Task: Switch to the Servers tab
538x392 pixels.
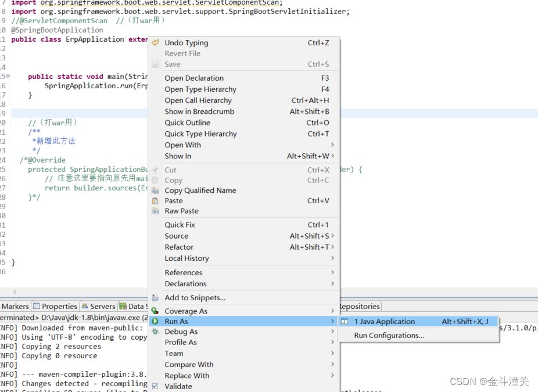Action: tap(98, 306)
